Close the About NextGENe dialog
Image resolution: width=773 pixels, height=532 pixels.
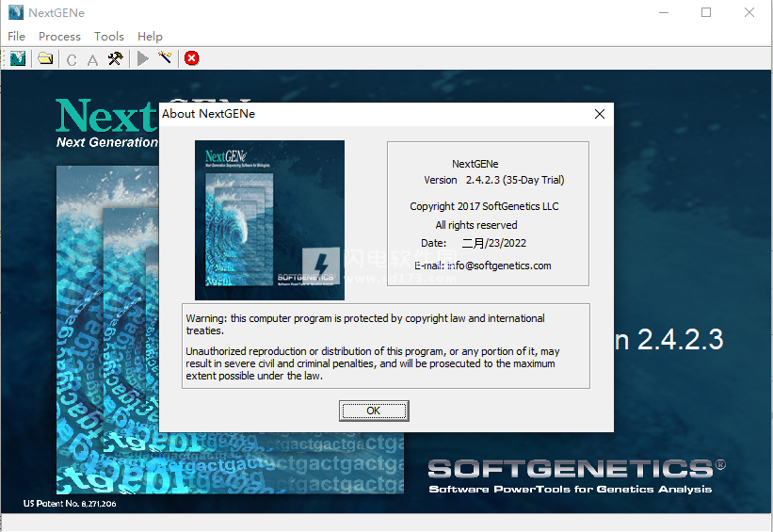(x=600, y=114)
